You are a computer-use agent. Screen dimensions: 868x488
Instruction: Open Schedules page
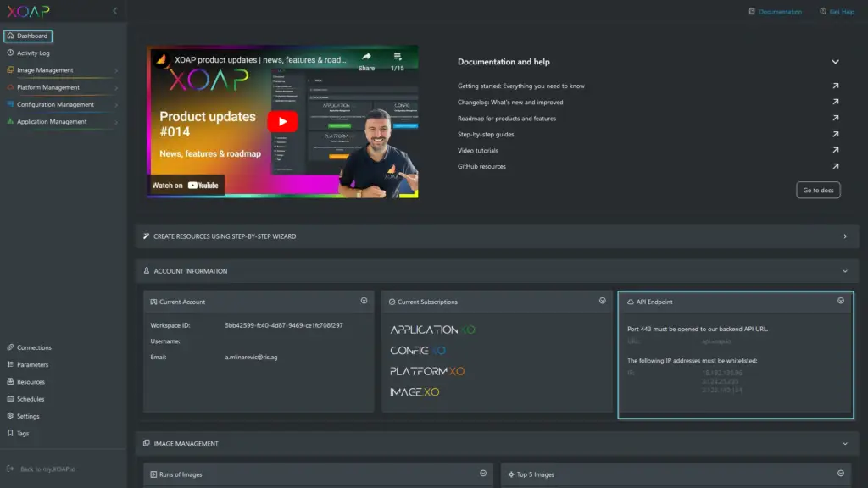pos(31,400)
